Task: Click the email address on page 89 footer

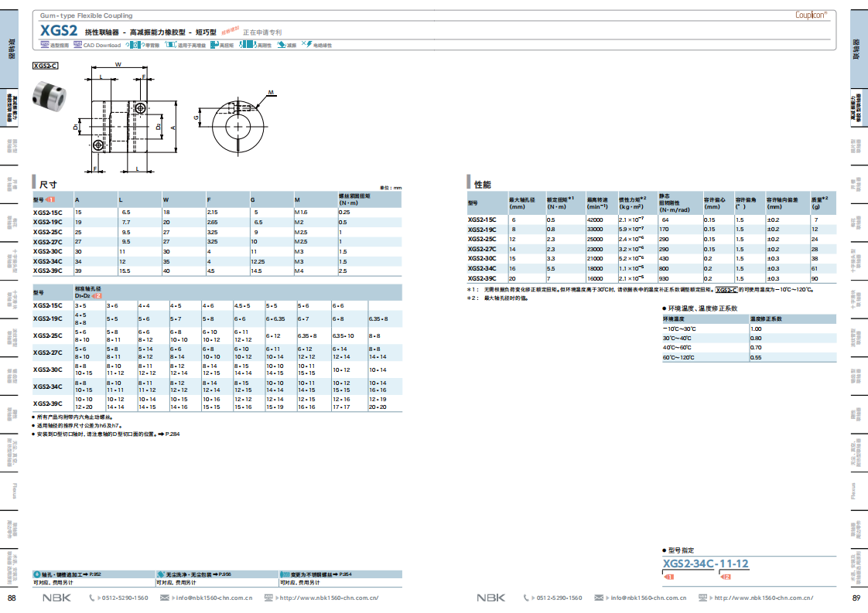Action: click(648, 598)
